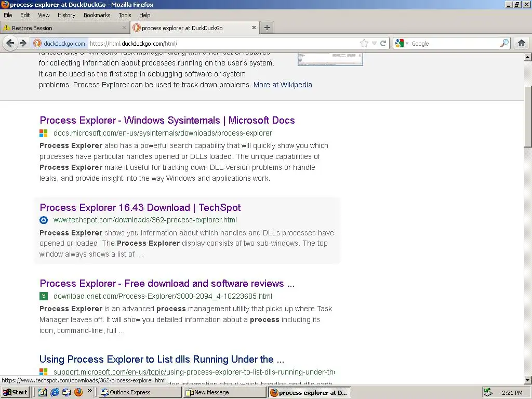
Task: Open the Google search engine dropdown
Action: [402, 44]
